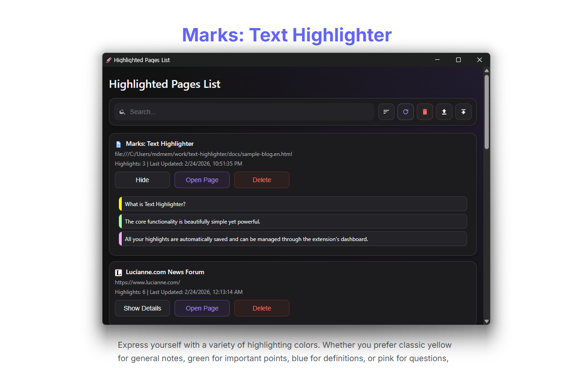Refresh the highlighted pages list

406,112
